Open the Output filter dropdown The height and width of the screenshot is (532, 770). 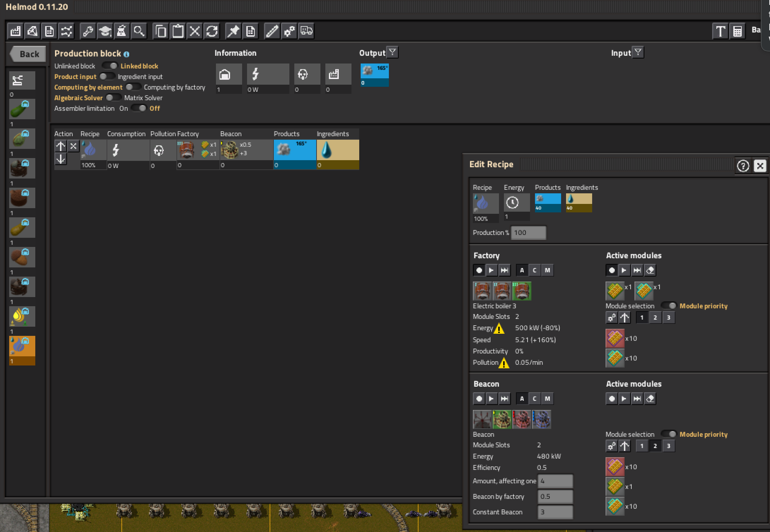(392, 53)
